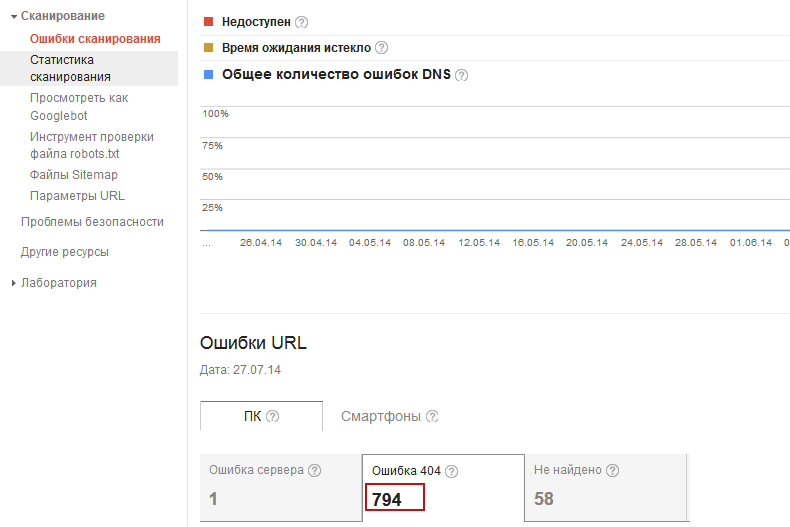Open help icon beside Не найдено
The width and height of the screenshot is (790, 527).
(612, 470)
